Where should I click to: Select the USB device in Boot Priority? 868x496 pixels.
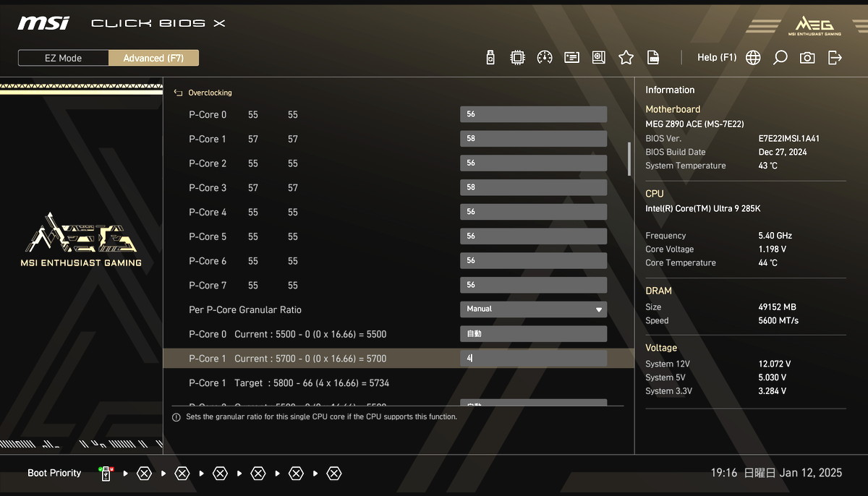click(106, 474)
